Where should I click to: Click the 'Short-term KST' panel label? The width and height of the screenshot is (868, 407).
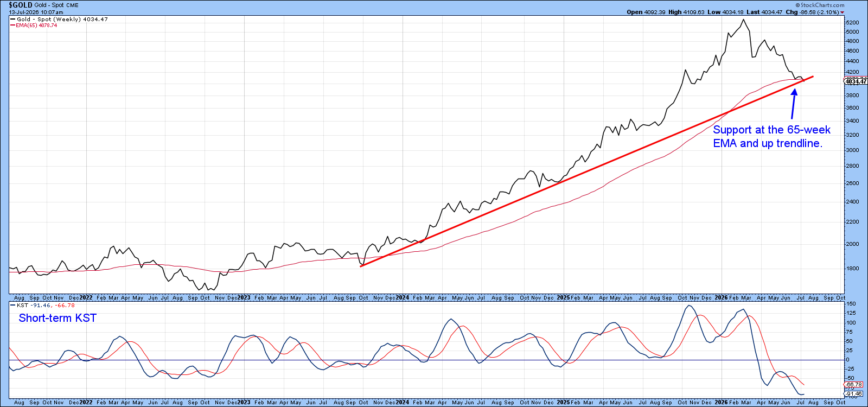tap(58, 318)
